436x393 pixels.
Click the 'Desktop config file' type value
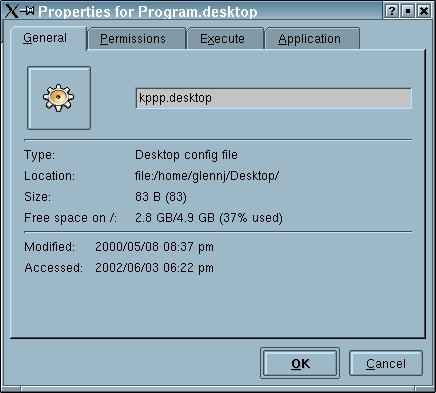point(186,155)
